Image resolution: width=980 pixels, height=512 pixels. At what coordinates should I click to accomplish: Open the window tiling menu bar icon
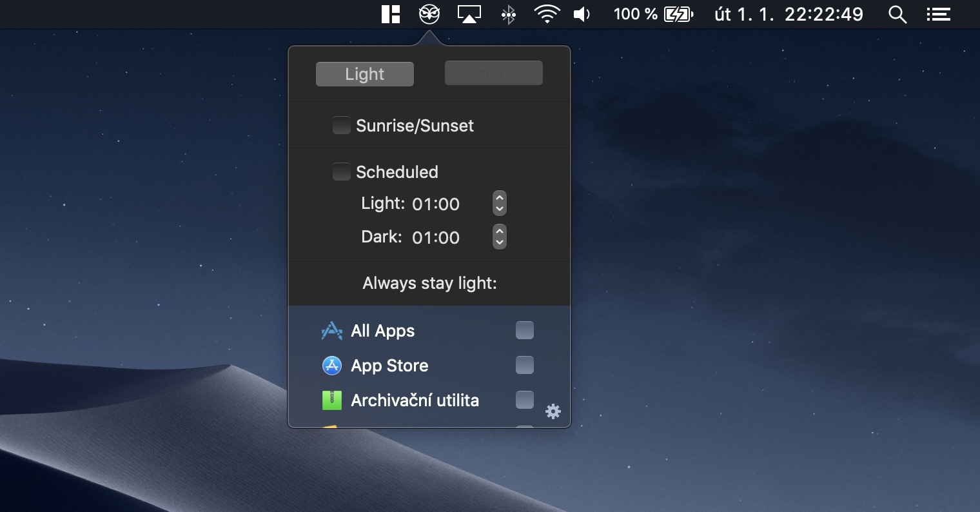[x=391, y=14]
